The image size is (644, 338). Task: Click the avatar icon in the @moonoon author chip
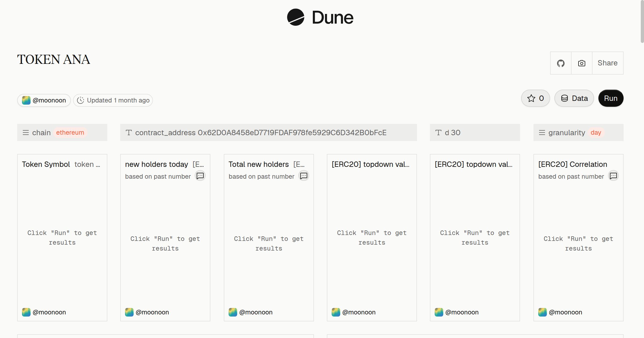pos(26,100)
